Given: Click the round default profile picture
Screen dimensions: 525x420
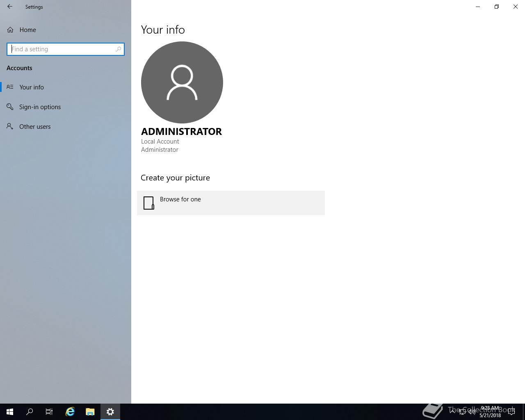Looking at the screenshot, I should (x=182, y=82).
